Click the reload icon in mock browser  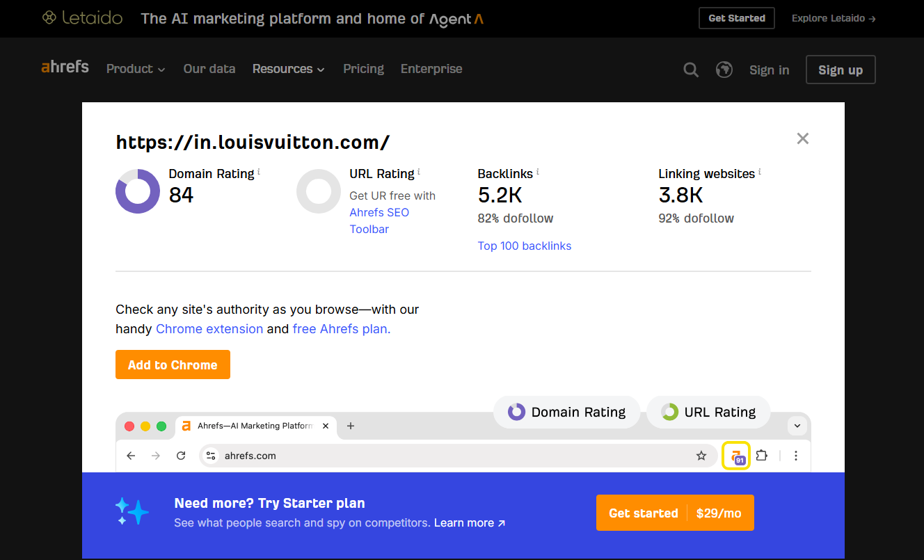point(181,456)
